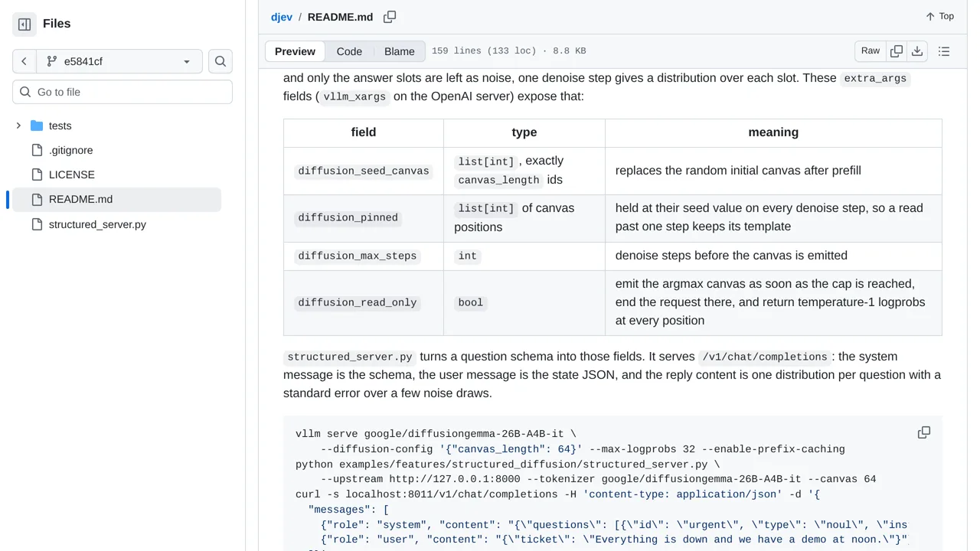
Task: Switch to the Blame tab
Action: [400, 51]
